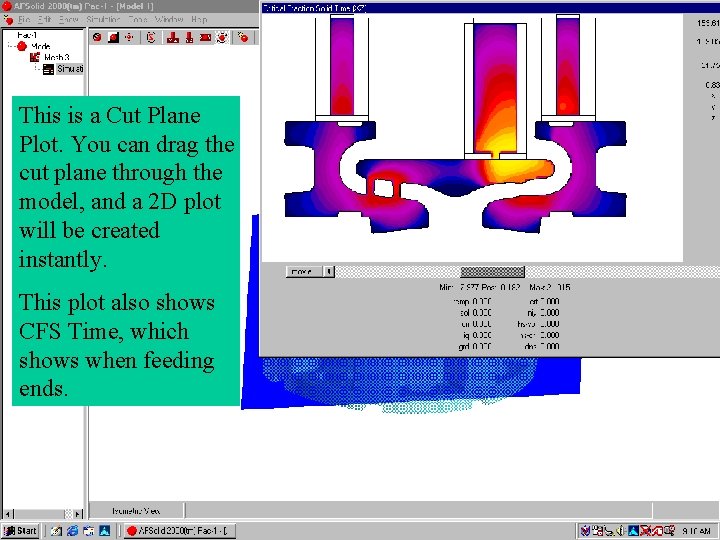The image size is (720, 540).
Task: Select the Mesh 3 tree item
Action: point(56,57)
